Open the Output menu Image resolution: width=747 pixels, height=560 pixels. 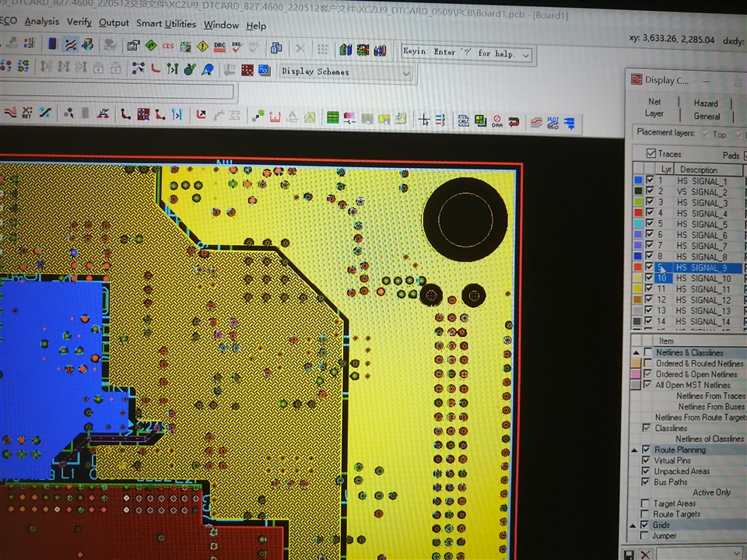click(x=114, y=23)
